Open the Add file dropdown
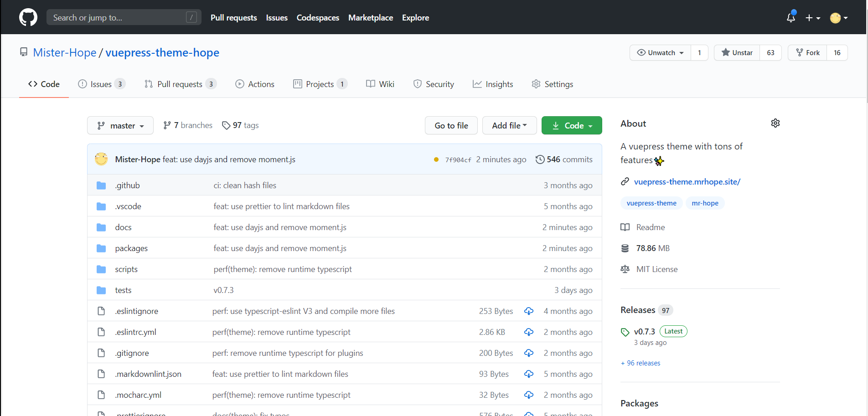Image resolution: width=868 pixels, height=416 pixels. click(x=509, y=126)
